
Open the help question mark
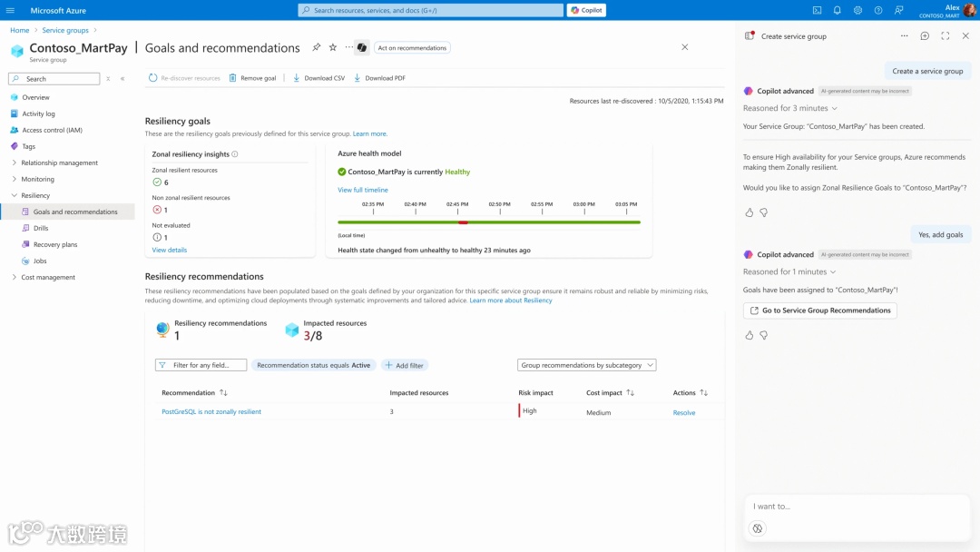[878, 10]
